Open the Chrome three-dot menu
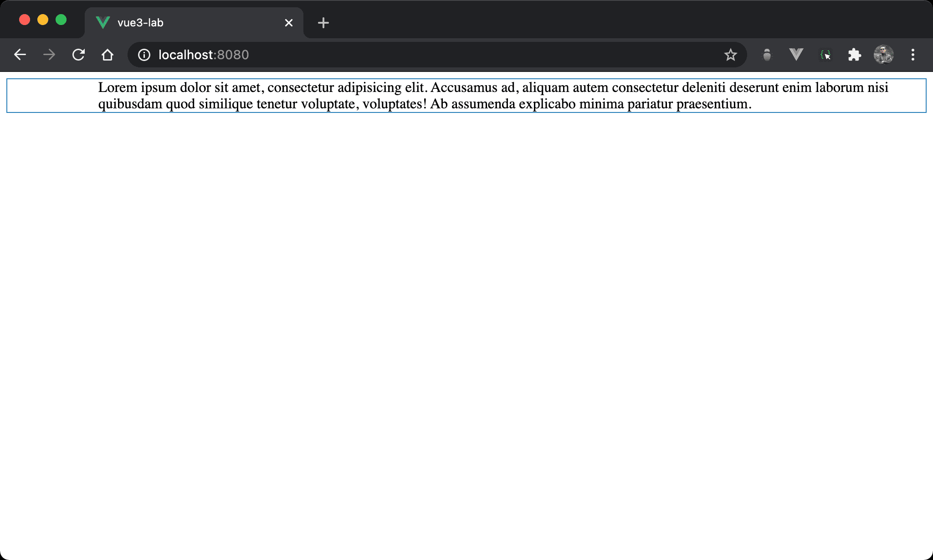Image resolution: width=933 pixels, height=560 pixels. pos(912,55)
